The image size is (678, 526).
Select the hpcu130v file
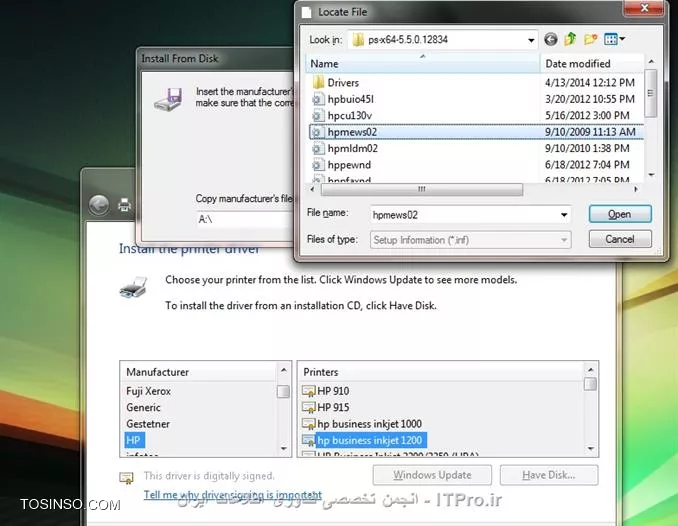point(476,115)
